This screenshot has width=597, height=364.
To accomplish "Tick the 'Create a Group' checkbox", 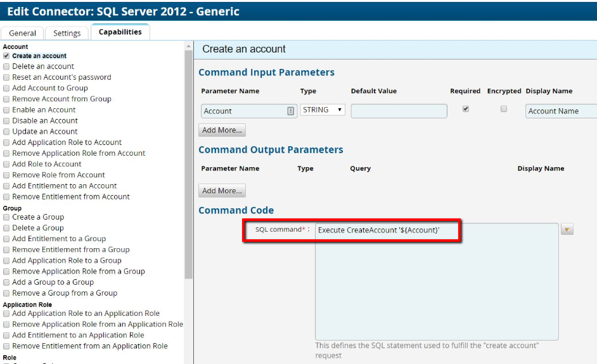I will click(x=6, y=217).
